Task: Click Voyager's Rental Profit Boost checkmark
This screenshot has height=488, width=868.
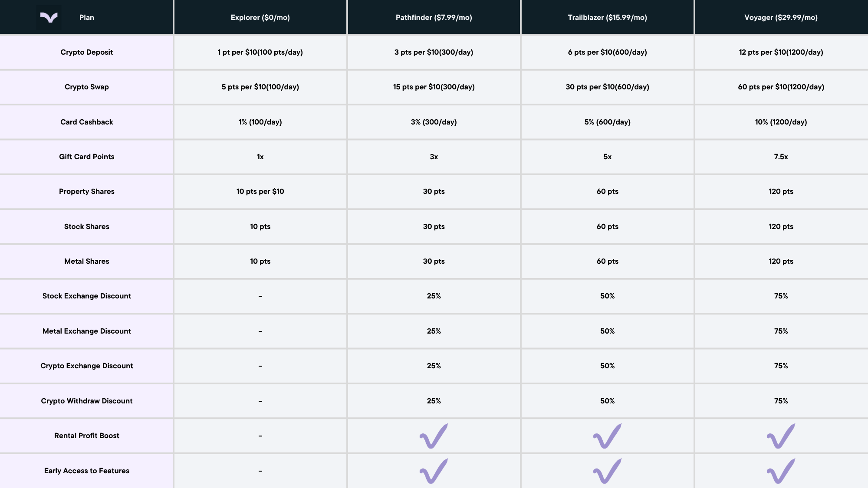Action: [781, 436]
